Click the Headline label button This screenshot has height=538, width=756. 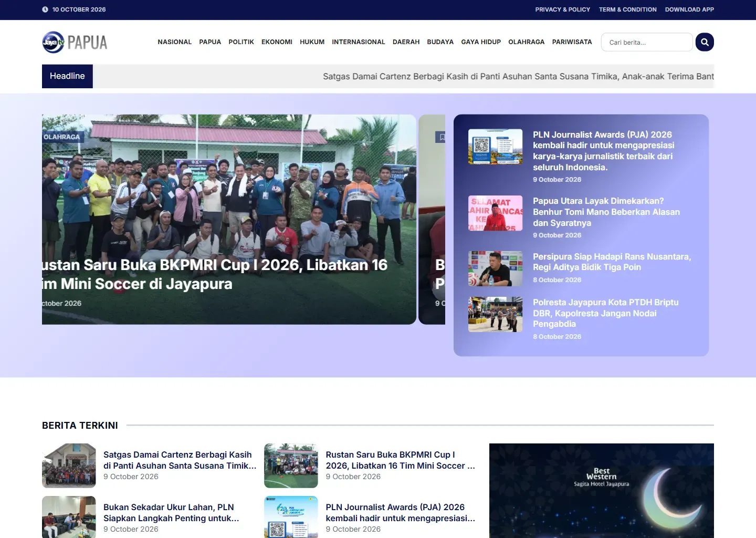tap(67, 76)
